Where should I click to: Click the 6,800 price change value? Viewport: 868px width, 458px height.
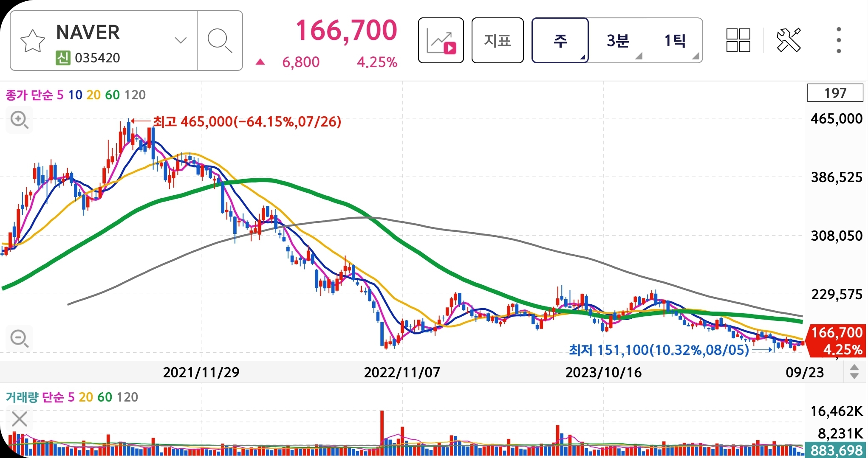tap(301, 62)
